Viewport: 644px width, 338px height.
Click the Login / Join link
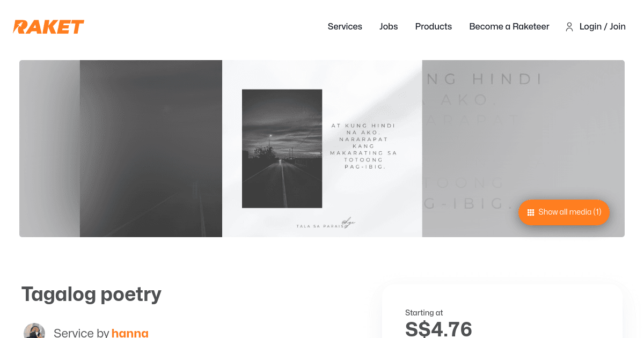603,26
